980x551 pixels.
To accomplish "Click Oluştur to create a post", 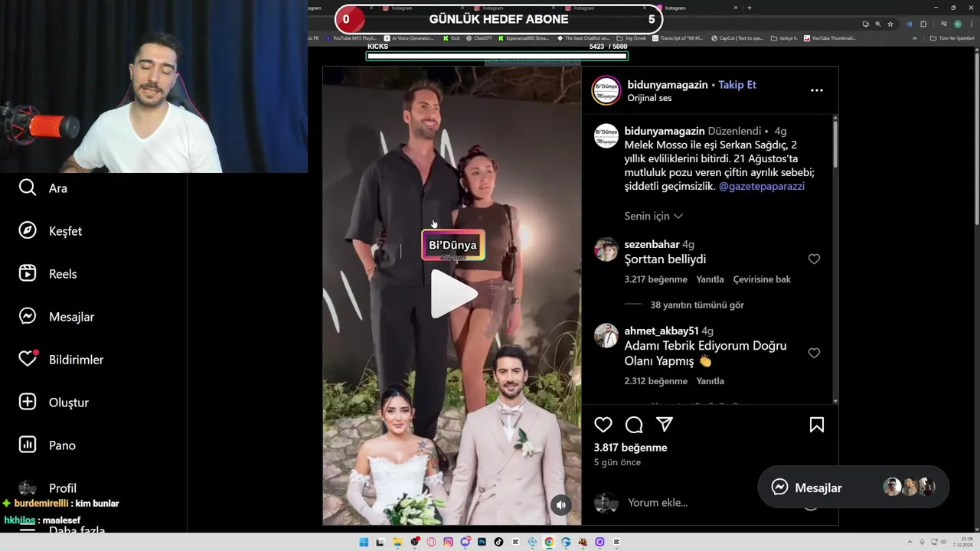I will [54, 402].
